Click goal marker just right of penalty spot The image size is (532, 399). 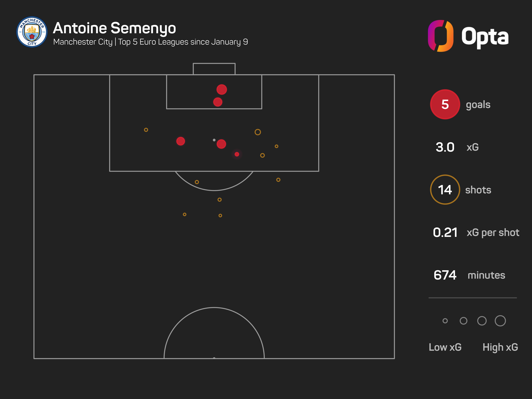(221, 144)
